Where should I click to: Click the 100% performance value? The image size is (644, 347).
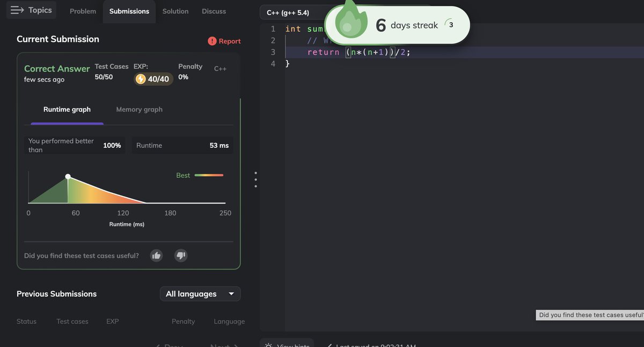tap(112, 146)
